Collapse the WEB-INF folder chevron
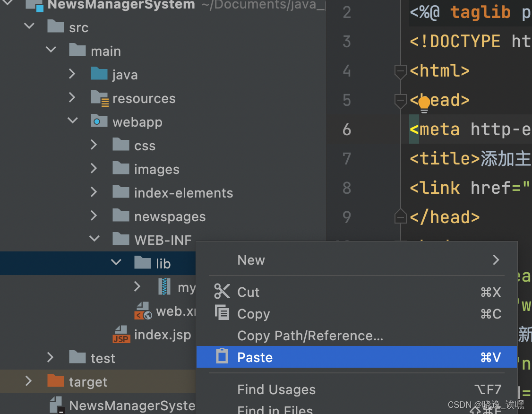This screenshot has height=414, width=532. (94, 238)
